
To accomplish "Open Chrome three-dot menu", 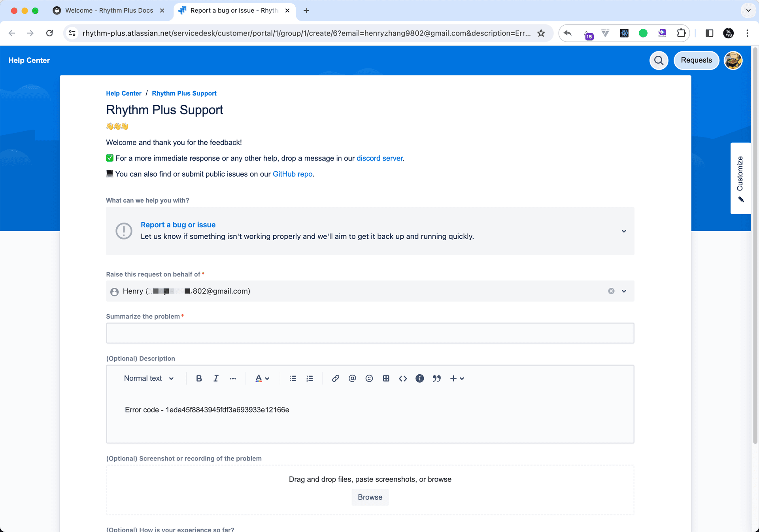I will [x=747, y=33].
